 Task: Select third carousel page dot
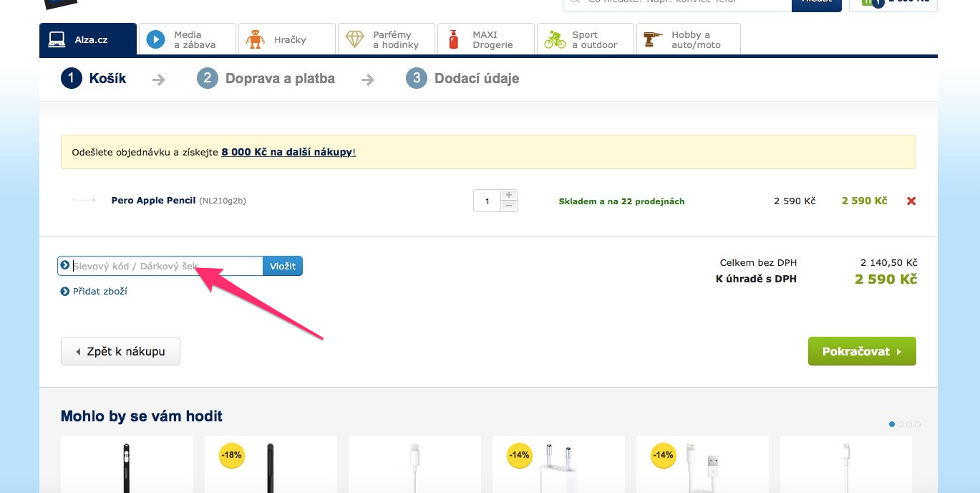(x=909, y=424)
